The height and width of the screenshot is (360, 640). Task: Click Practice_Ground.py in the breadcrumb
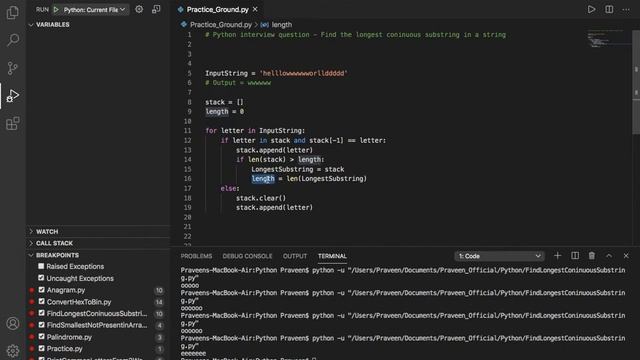coord(221,24)
